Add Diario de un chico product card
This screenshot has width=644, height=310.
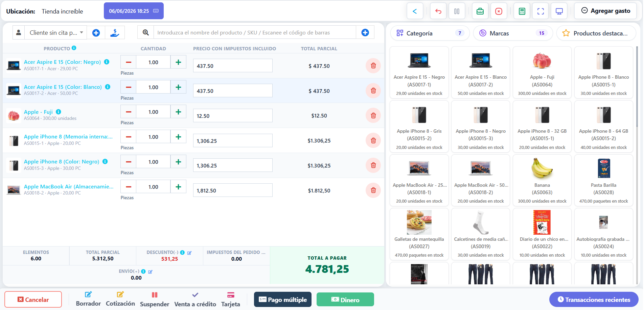[x=542, y=234]
